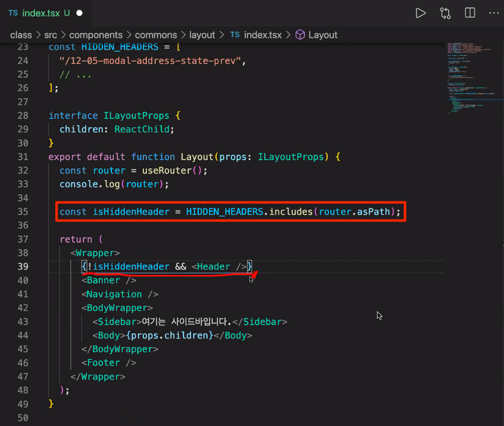Click the split editor right icon
The width and height of the screenshot is (504, 426).
tap(470, 13)
